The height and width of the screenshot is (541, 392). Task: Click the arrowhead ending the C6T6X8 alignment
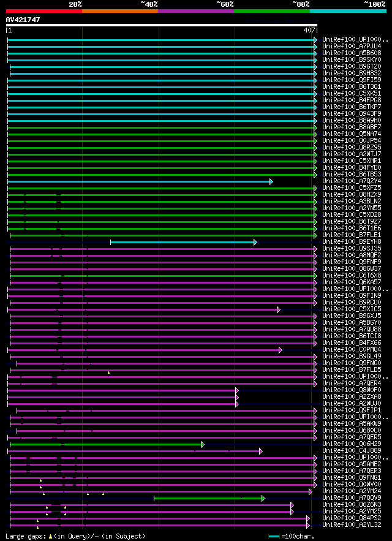click(x=315, y=276)
